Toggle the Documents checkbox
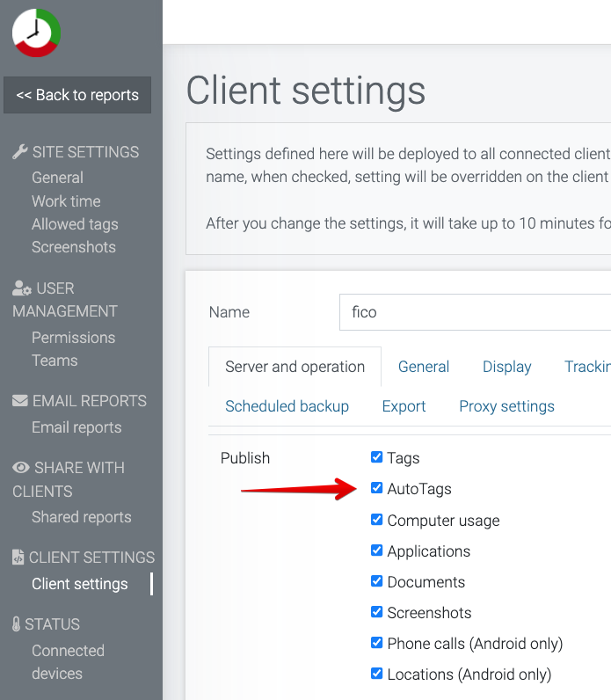This screenshot has width=611, height=700. click(376, 581)
